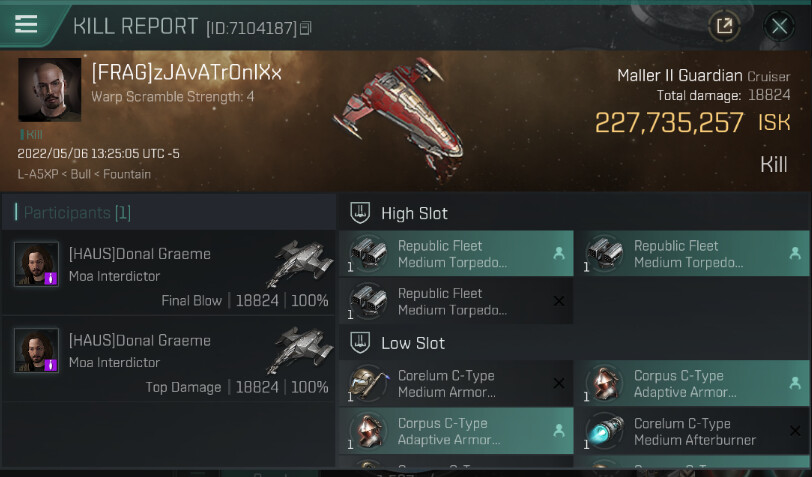Copy the kill report ID icon
Screen dimensions: 812x477
[306, 28]
